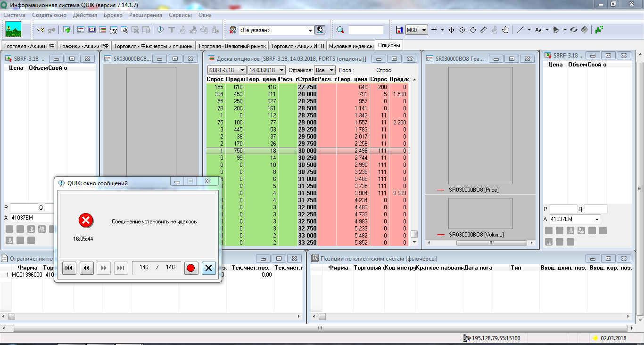Click the MC01396000 firm cell
Screen dimensions: 644x345
27,275
